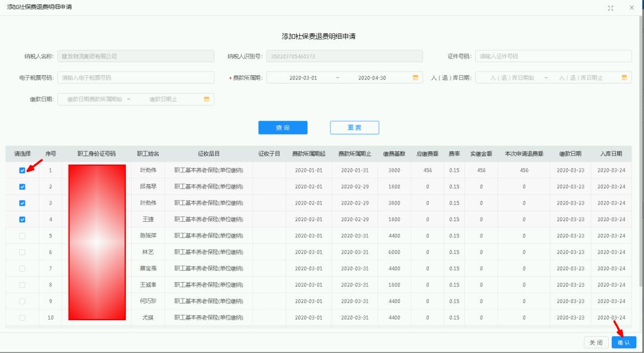The width and height of the screenshot is (644, 353).
Task: Open the 费款所属期 calendar picker icon
Action: coord(416,77)
